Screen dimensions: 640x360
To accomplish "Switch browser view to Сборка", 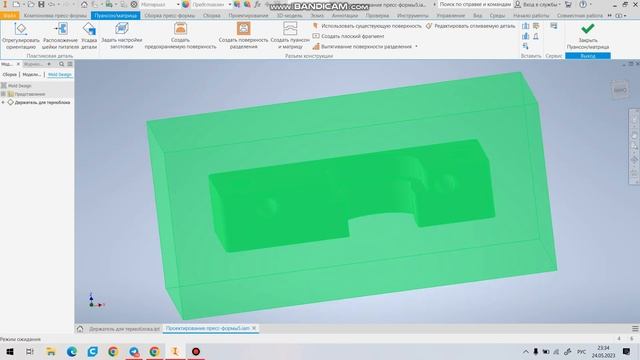I will coord(9,75).
